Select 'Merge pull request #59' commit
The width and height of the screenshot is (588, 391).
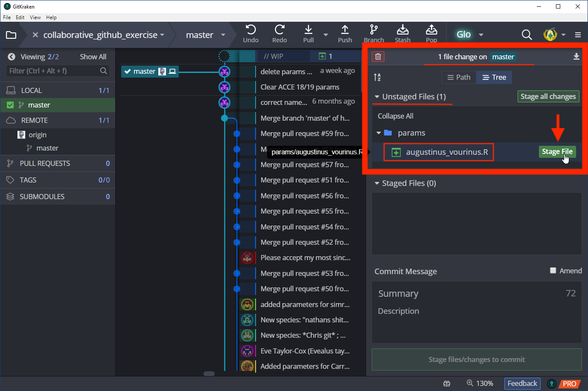pyautogui.click(x=305, y=133)
